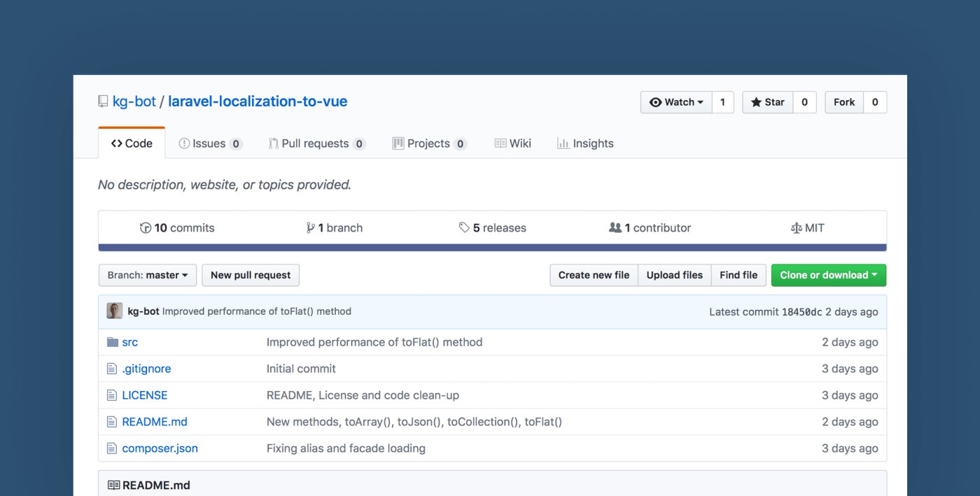This screenshot has width=980, height=496.
Task: Click 'Fixing alias and facade loading' message
Action: (x=346, y=448)
